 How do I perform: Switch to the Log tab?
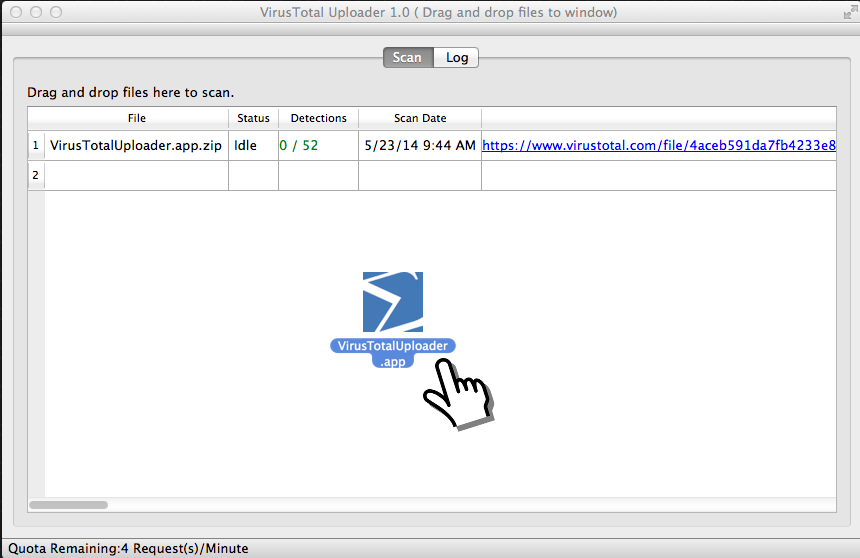(456, 58)
